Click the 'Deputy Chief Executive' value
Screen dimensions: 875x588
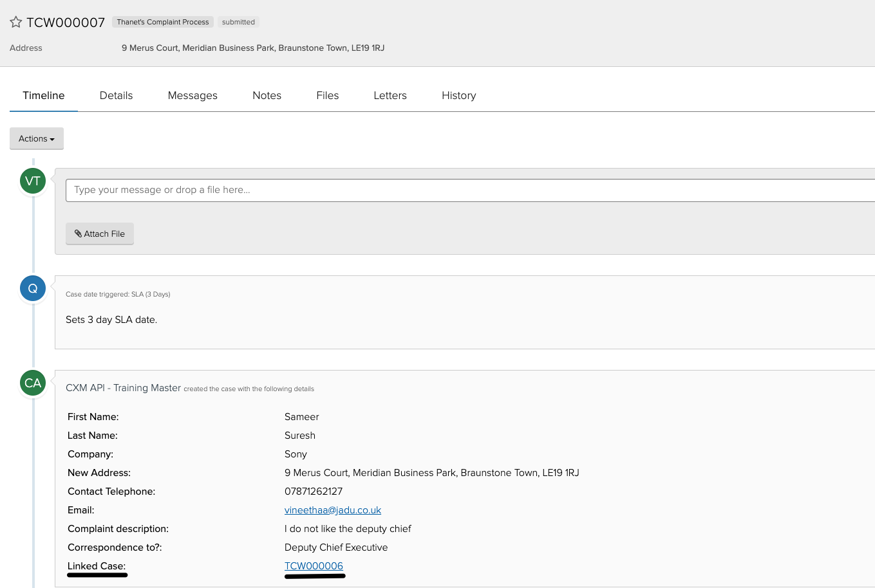pos(336,547)
